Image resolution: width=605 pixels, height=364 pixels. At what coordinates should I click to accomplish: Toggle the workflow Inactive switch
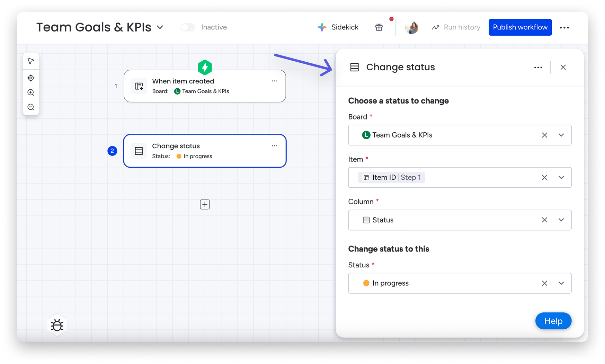pos(188,27)
